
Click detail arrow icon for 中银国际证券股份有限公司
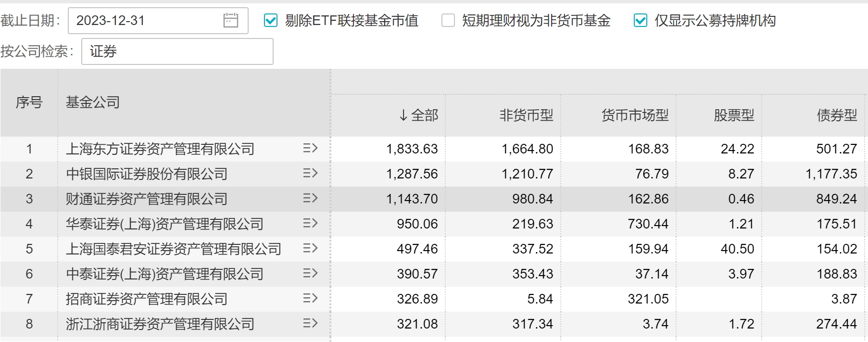[x=310, y=173]
